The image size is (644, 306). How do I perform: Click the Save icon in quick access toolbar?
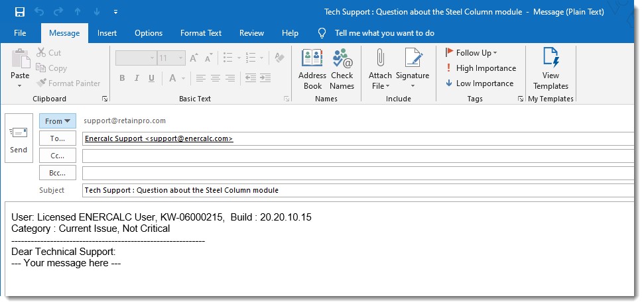coord(20,12)
